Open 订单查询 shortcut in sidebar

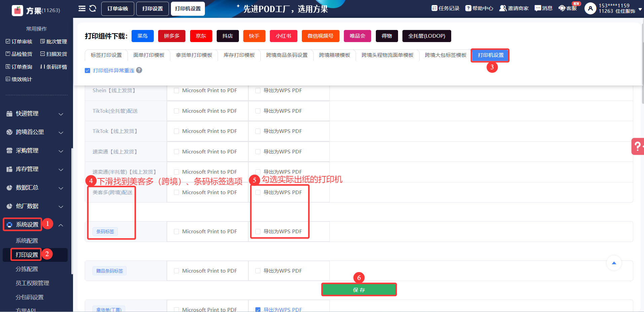pos(19,67)
